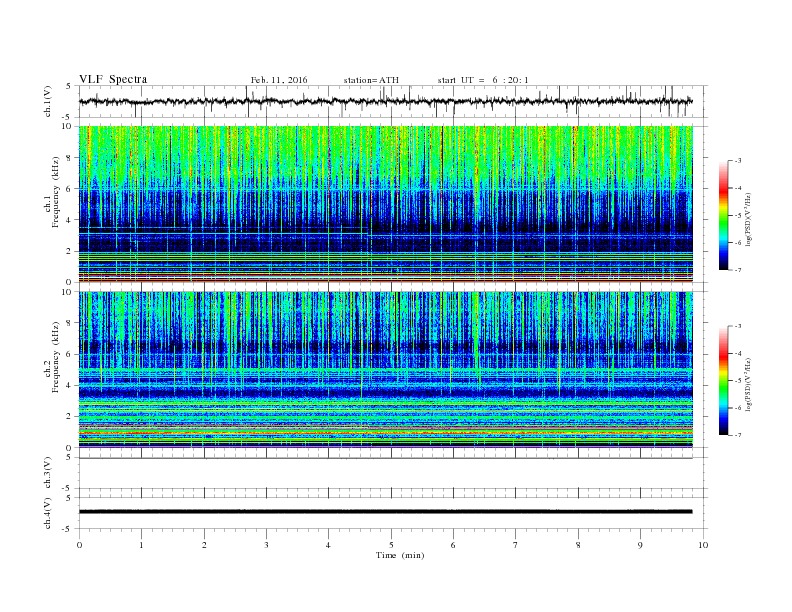Select the ch.2 colorbar "log(PSD)" label
Image resolution: width=792 pixels, height=612 pixels.
pyautogui.click(x=748, y=385)
